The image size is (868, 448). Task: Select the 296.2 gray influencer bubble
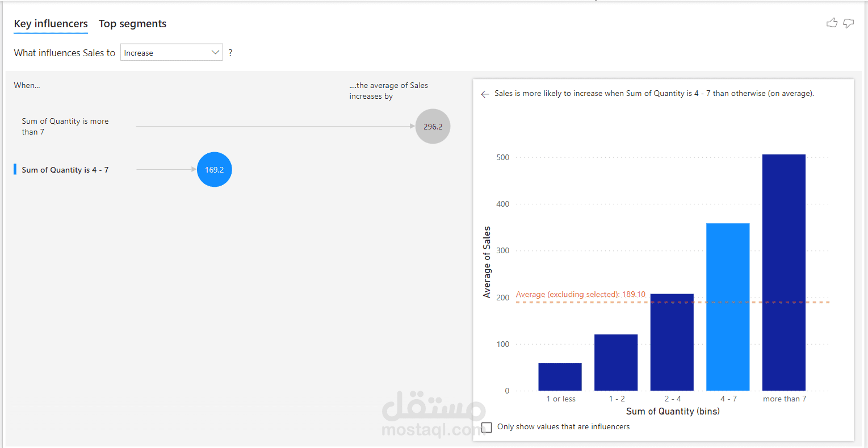point(433,126)
